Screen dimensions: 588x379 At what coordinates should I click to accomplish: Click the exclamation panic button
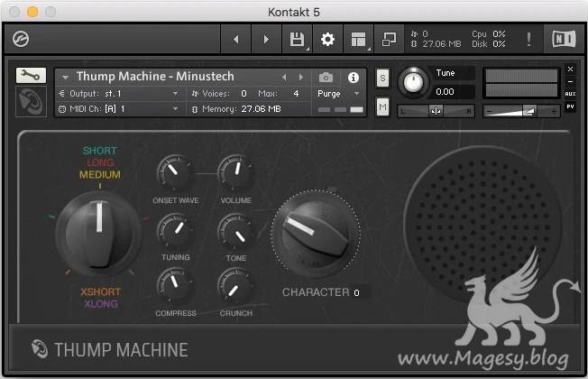(528, 39)
